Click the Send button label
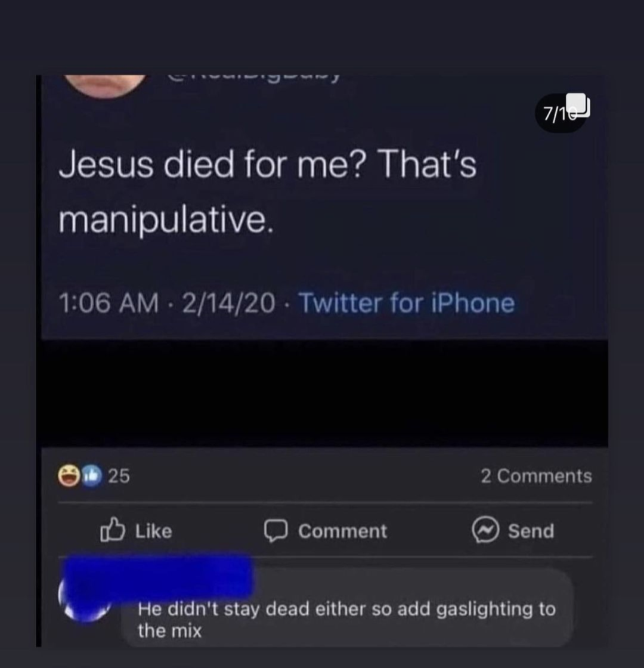 pos(531,531)
